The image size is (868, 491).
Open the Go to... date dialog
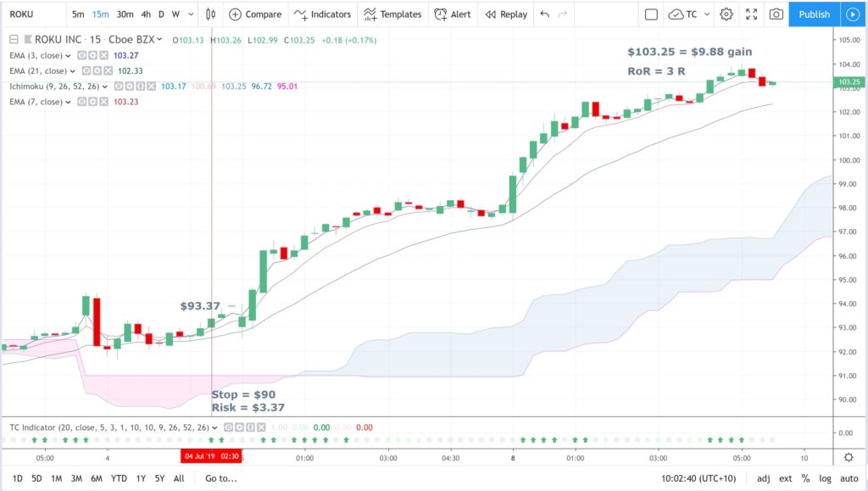[x=221, y=478]
